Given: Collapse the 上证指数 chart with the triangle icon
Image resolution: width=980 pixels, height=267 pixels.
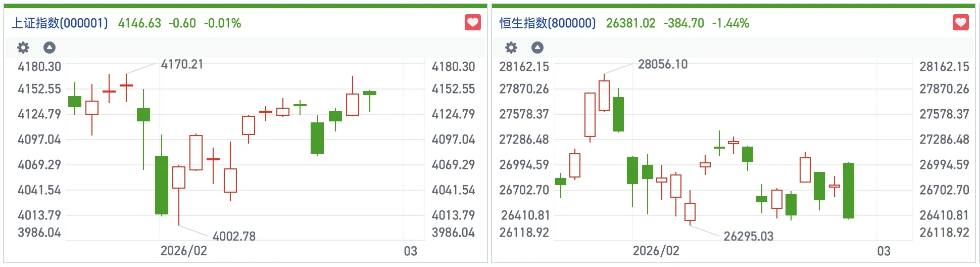Looking at the screenshot, I should (x=50, y=48).
